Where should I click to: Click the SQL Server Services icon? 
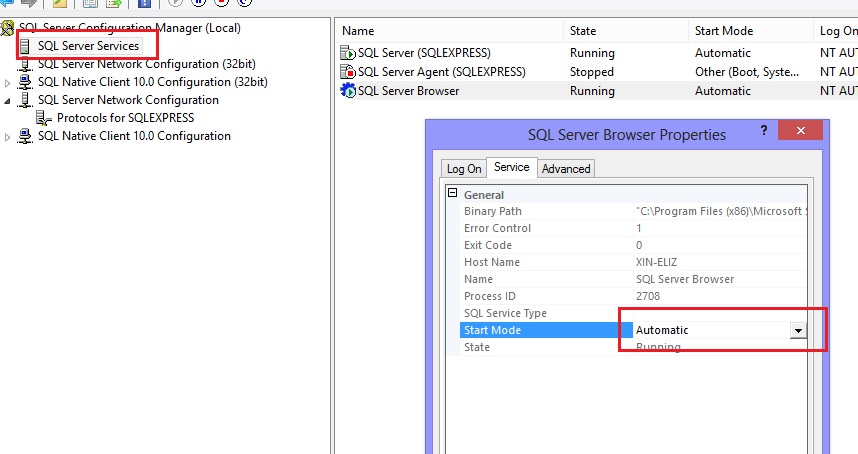[25, 46]
